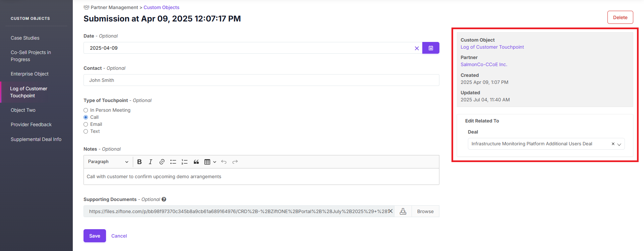Follow the Custom Objects breadcrumb link
Viewport: 644px width, 251px height.
(161, 7)
